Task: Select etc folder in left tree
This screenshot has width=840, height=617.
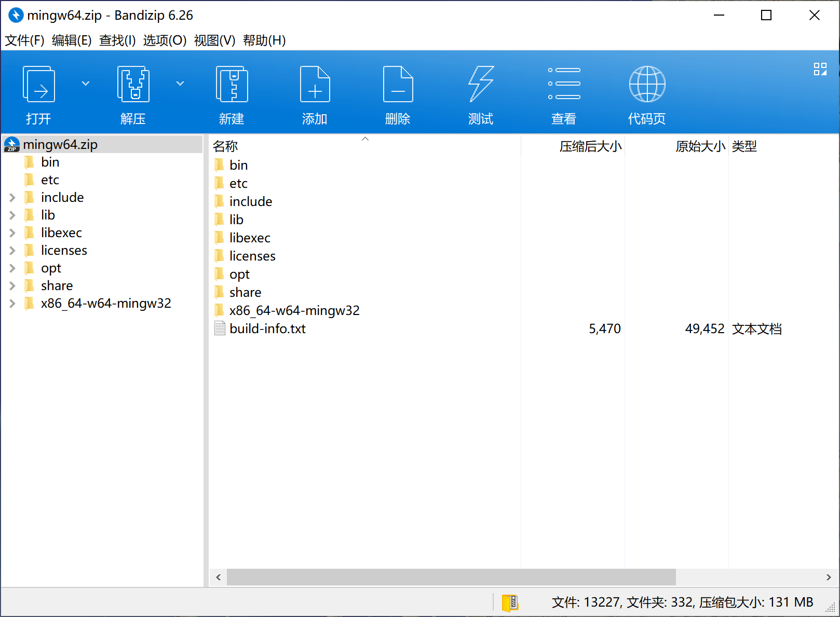Action: (50, 180)
